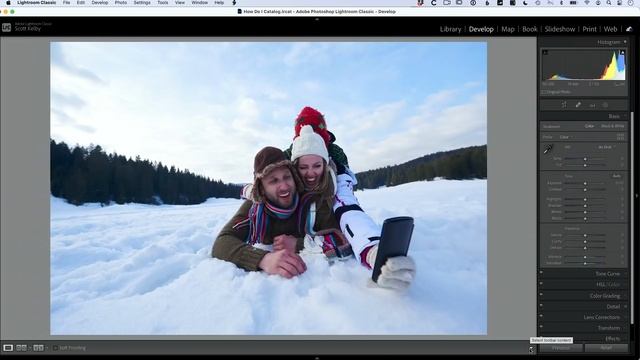Open Before/After view options dropdown arrow
Screen dimensions: 640x360
click(47, 348)
